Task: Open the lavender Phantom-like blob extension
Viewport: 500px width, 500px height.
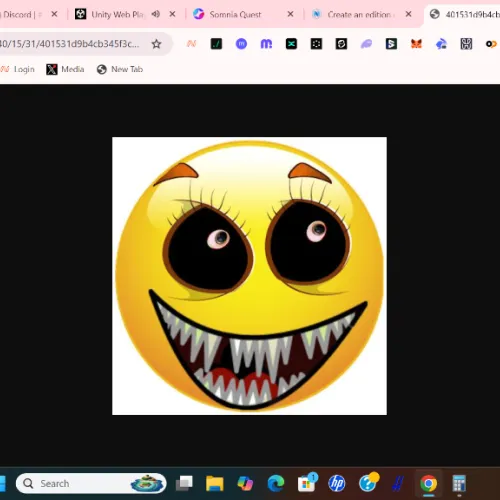Action: (366, 44)
